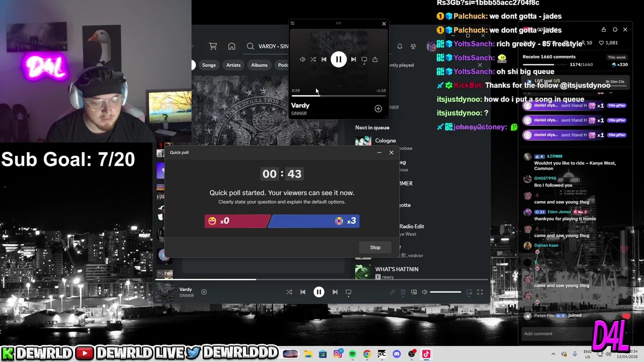Image resolution: width=644 pixels, height=362 pixels.
Task: Open Spotify friend activity icon
Action: (413, 46)
